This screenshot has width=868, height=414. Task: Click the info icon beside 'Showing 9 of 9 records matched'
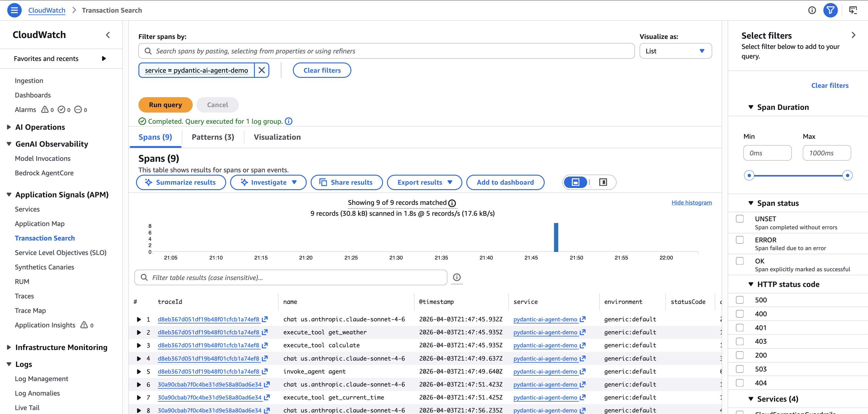point(452,203)
